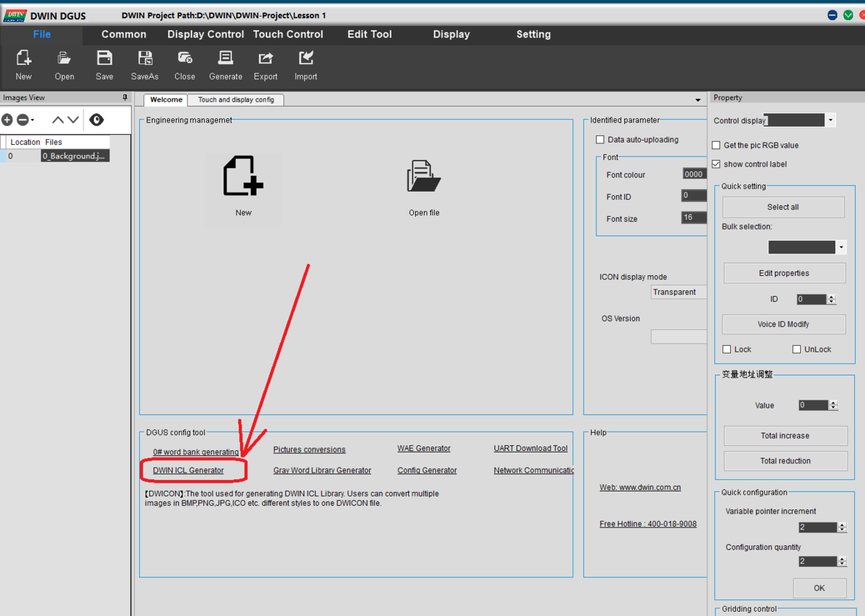Uncheck show control label
The height and width of the screenshot is (616, 865).
pos(716,164)
